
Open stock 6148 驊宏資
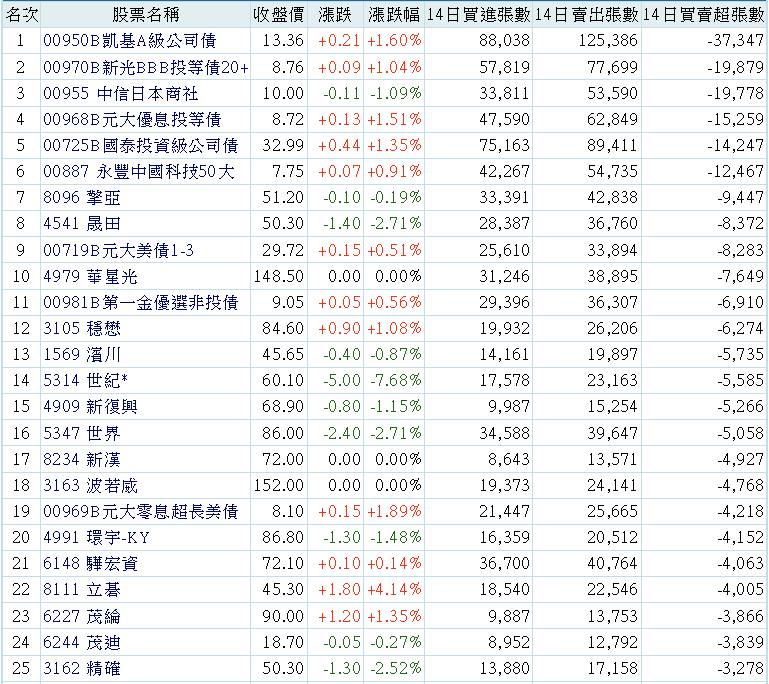point(90,563)
